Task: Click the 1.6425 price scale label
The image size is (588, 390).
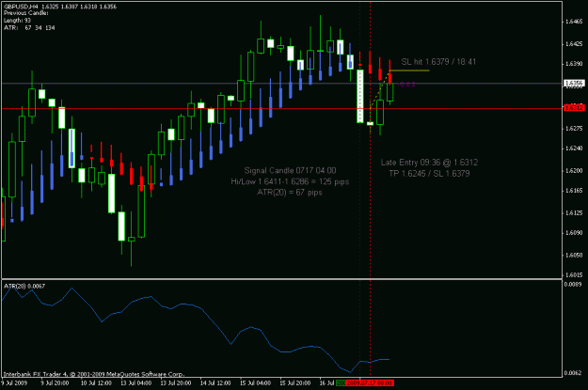Action: [x=574, y=44]
